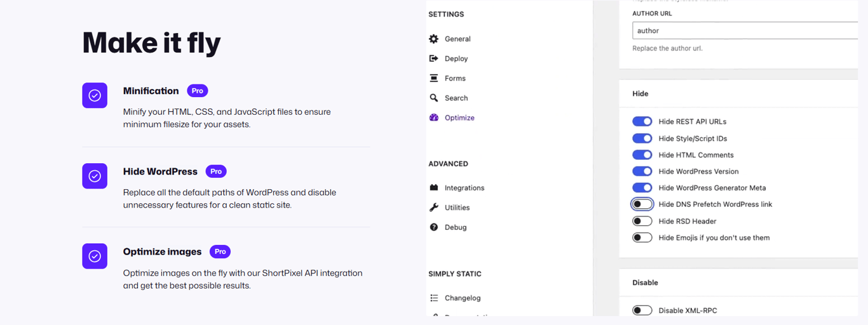The height and width of the screenshot is (325, 868).
Task: Click the Integrations block icon
Action: click(x=433, y=188)
